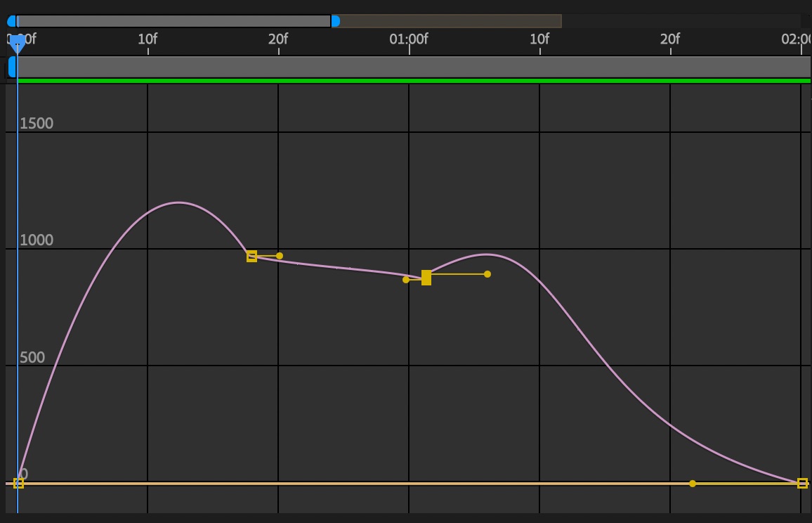Image resolution: width=812 pixels, height=523 pixels.
Task: Click the pink curve at its highest peak
Action: click(178, 202)
